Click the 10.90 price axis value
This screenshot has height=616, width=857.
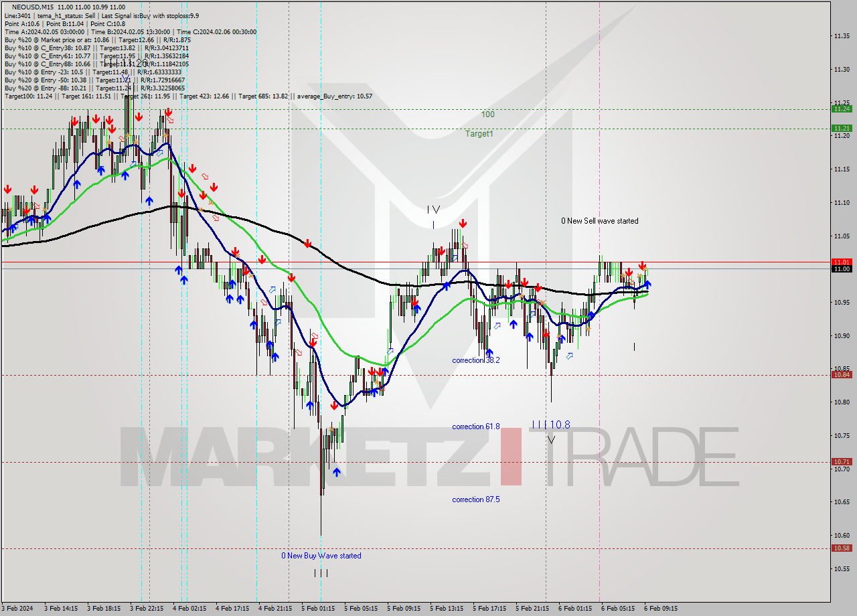pyautogui.click(x=842, y=335)
